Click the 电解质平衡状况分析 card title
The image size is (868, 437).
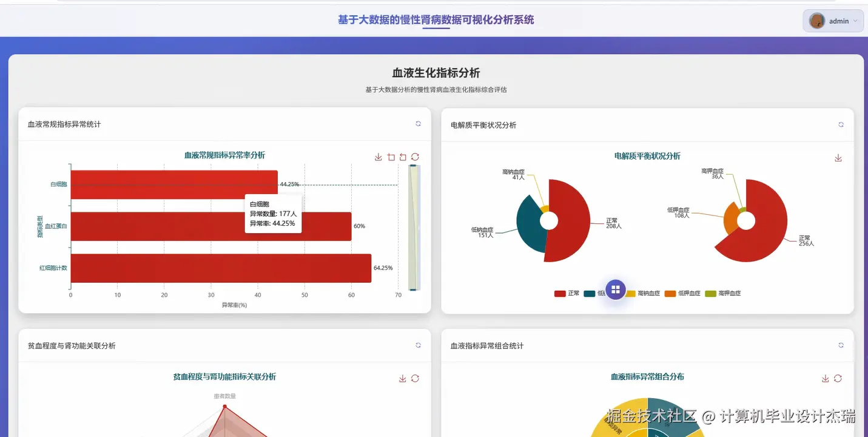pyautogui.click(x=483, y=125)
